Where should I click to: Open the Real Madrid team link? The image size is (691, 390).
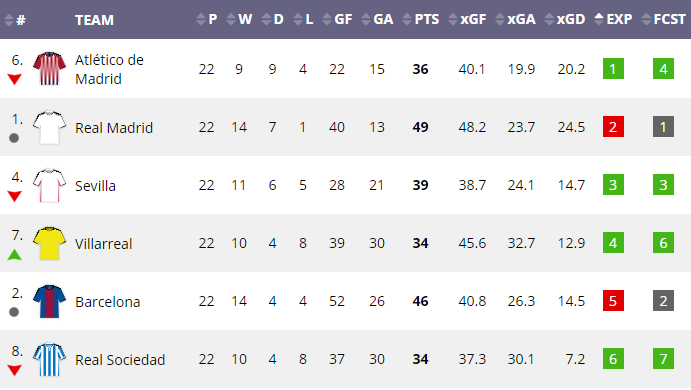click(114, 128)
